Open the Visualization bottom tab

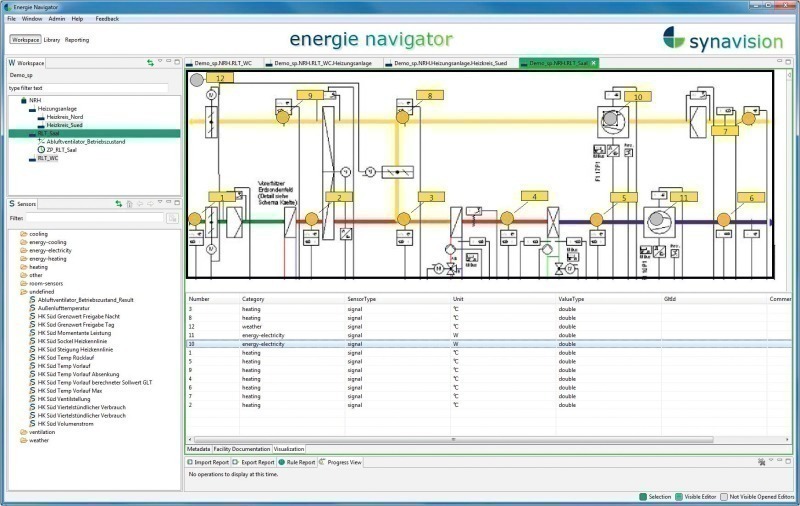click(x=289, y=449)
